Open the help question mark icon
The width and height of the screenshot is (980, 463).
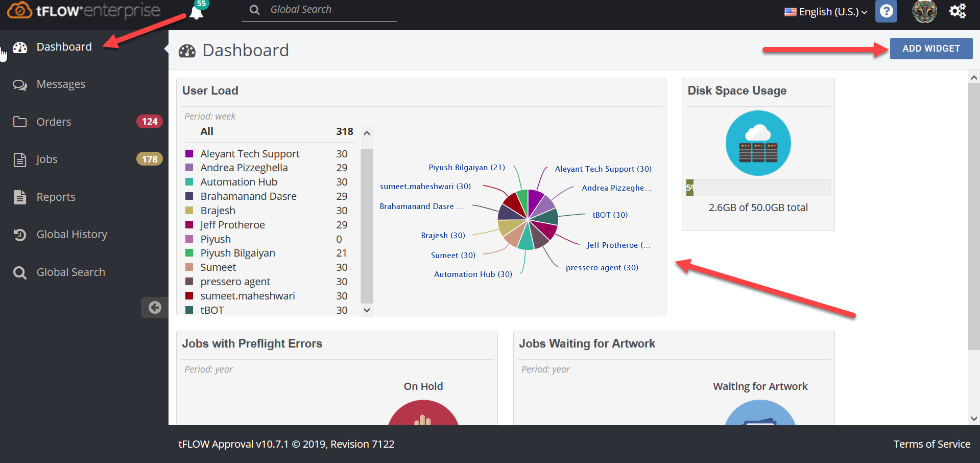(x=886, y=11)
